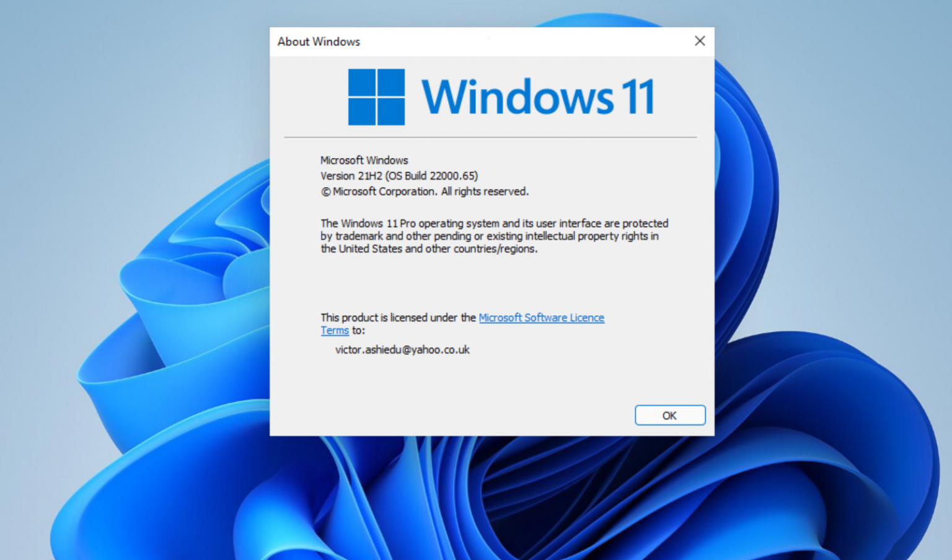Click the trademark protection paragraph text
Screen dimensions: 952x560
490,236
